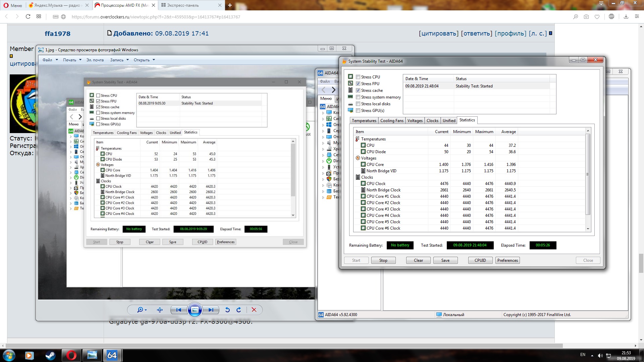The image size is (644, 362).
Task: Open Opera snapshot camera icon
Action: (x=586, y=17)
